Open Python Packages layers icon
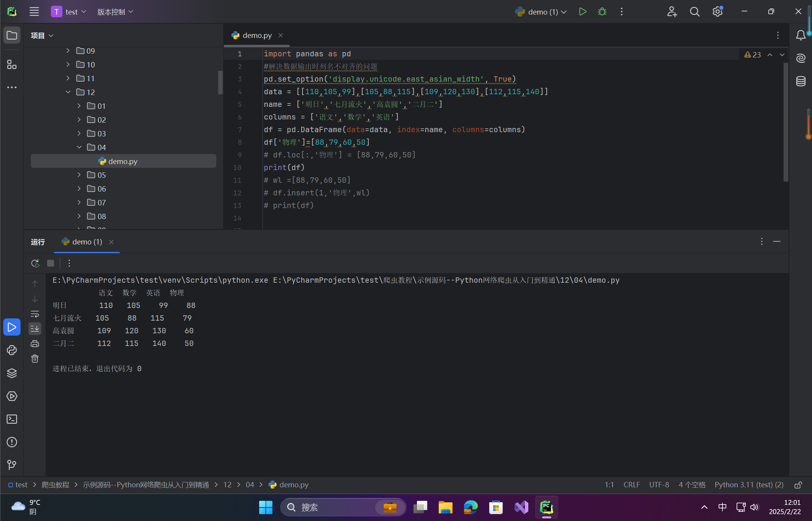812x521 pixels. coord(12,373)
